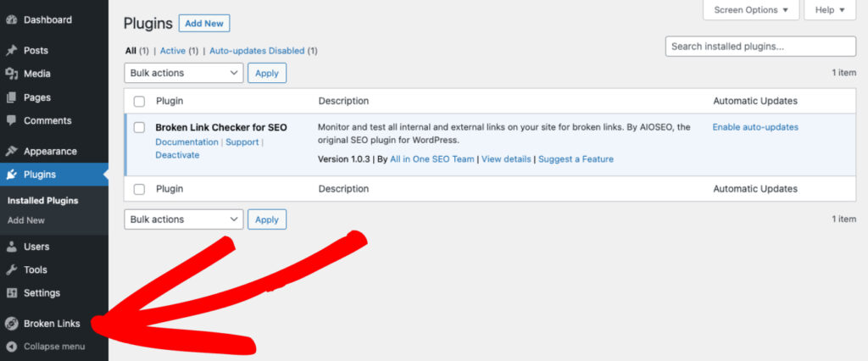868x361 pixels.
Task: Filter plugins by the Active tab
Action: (172, 51)
